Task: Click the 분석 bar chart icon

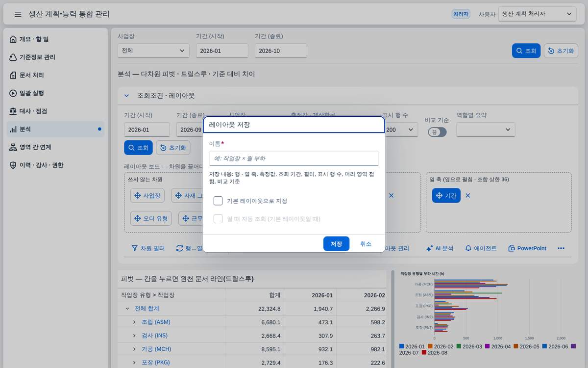Action: pyautogui.click(x=13, y=129)
